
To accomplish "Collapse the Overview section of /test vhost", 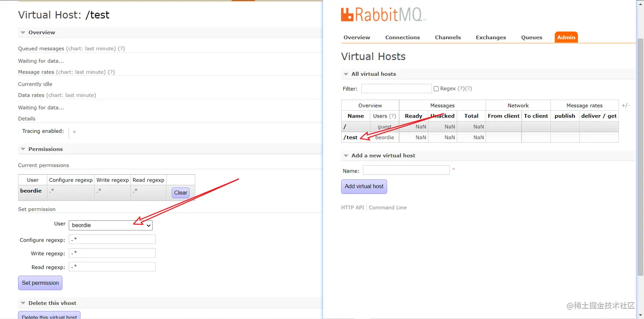I will click(41, 32).
